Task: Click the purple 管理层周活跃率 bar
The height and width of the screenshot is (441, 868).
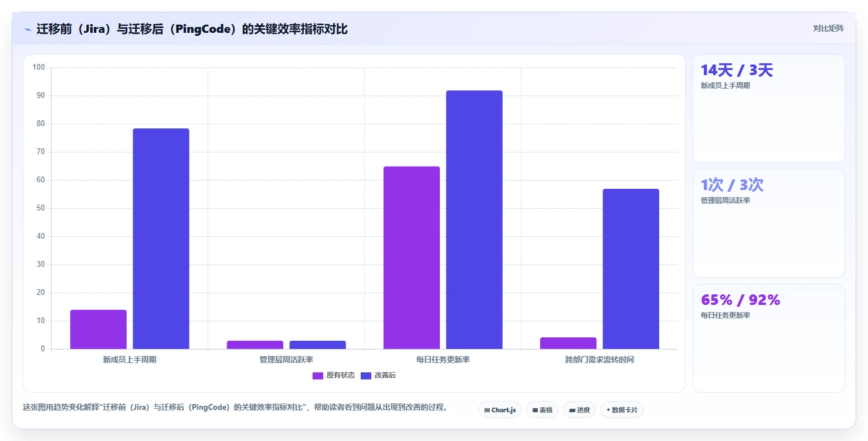Action: click(255, 345)
